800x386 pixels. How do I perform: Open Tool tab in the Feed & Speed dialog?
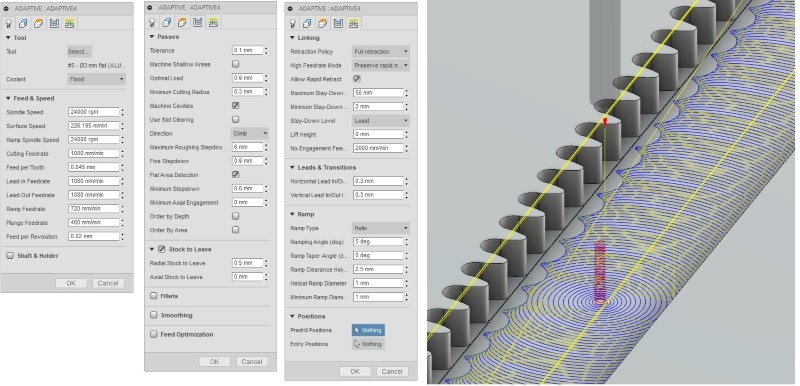click(9, 23)
